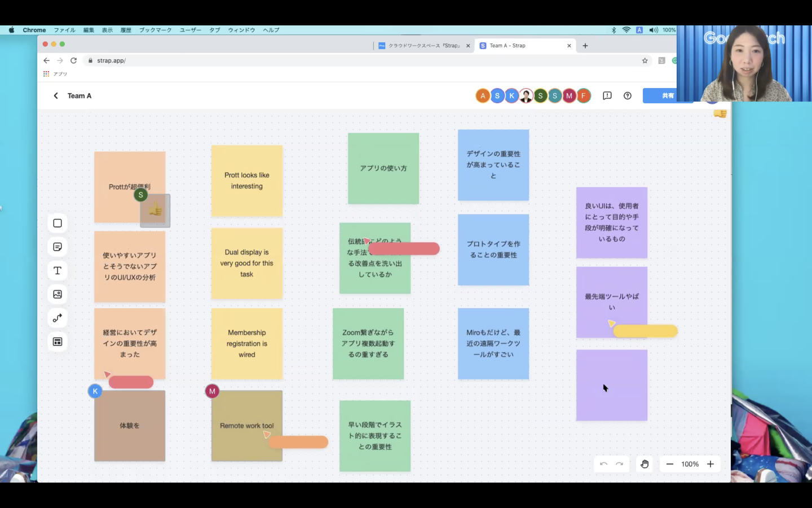
Task: Select the connector line tool
Action: point(58,318)
